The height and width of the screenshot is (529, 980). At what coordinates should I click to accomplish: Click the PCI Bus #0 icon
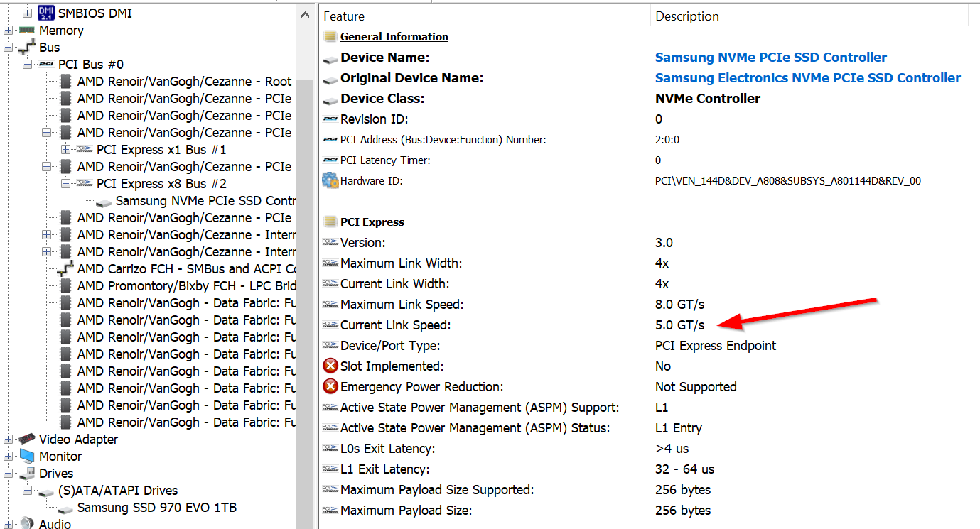click(46, 65)
